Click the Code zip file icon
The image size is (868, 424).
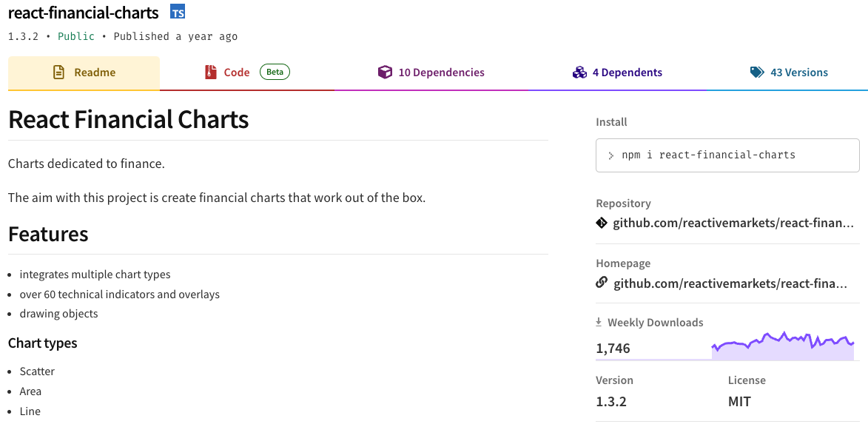click(x=210, y=72)
